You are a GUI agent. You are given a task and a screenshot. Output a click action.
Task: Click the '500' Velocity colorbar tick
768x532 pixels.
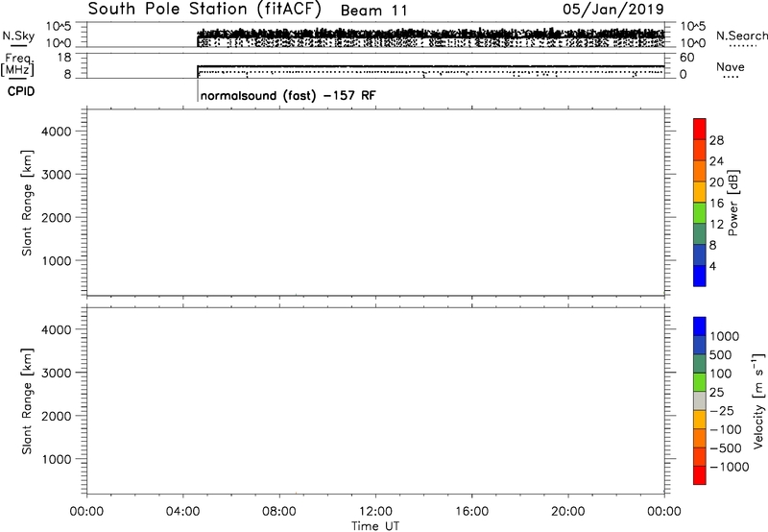pos(720,355)
